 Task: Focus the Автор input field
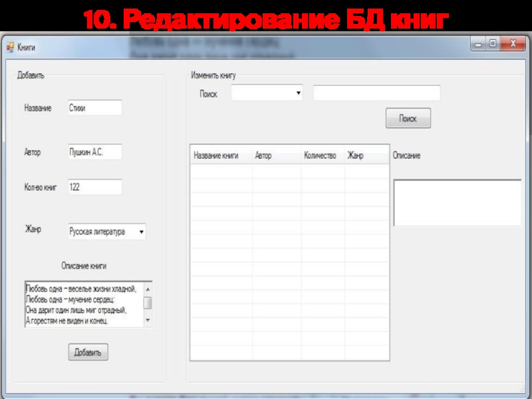[94, 152]
